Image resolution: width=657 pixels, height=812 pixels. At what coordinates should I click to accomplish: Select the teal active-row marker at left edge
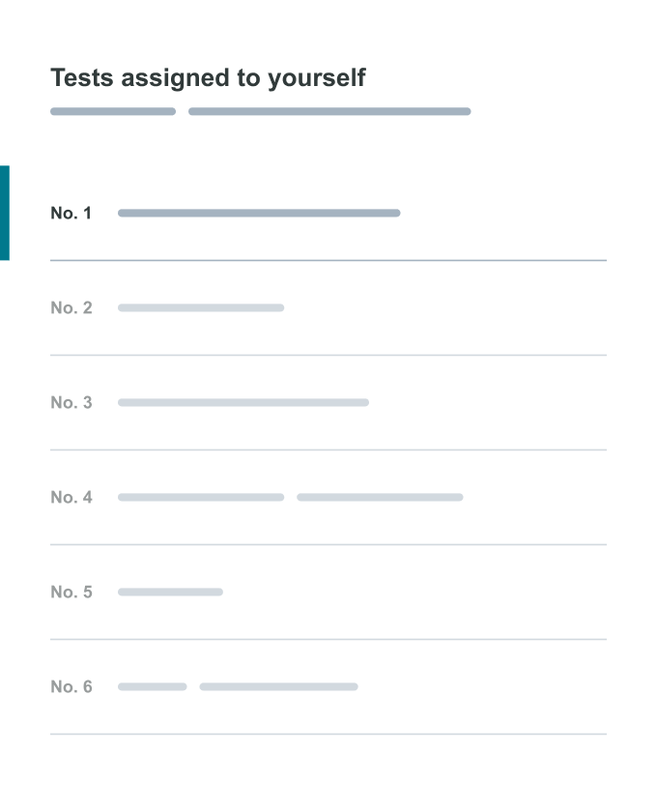5,213
